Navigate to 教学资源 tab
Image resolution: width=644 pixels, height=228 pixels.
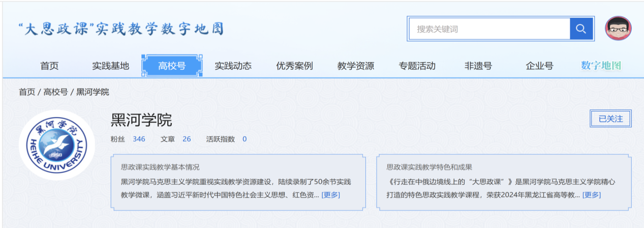tap(355, 66)
